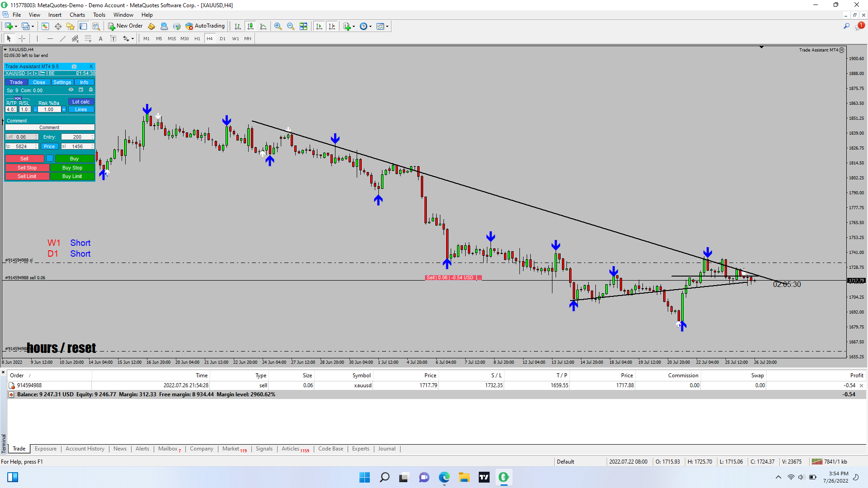The image size is (868, 488).
Task: Enable chart auto scroll icon
Action: click(319, 26)
